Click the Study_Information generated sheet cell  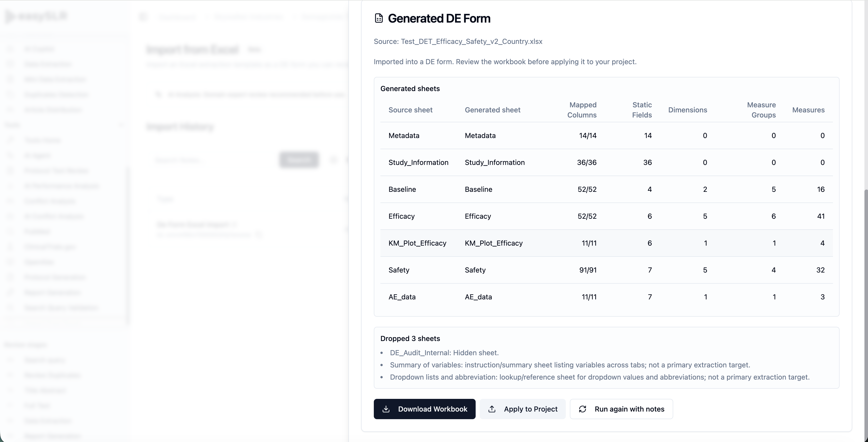495,162
